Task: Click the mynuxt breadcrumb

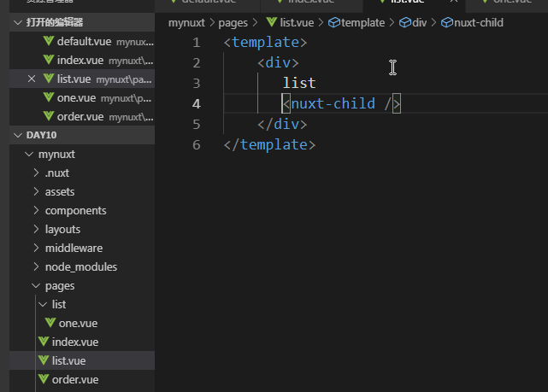Action: pyautogui.click(x=186, y=23)
